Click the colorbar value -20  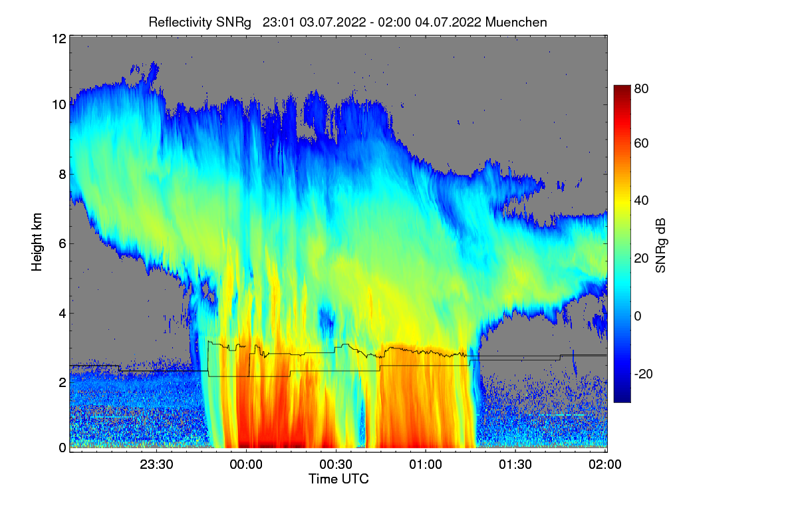[x=643, y=374]
